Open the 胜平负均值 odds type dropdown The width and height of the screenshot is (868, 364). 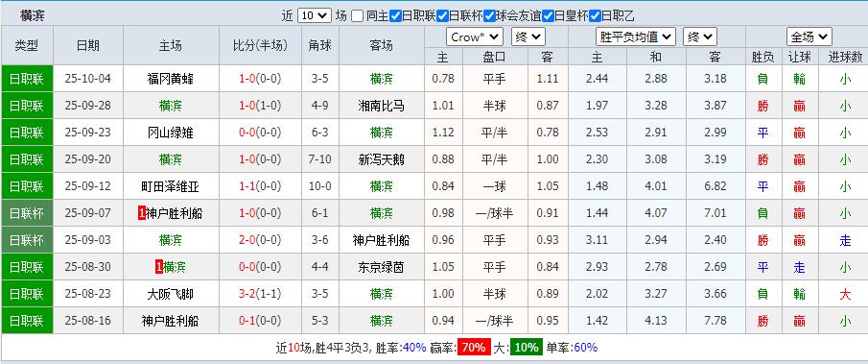pyautogui.click(x=636, y=37)
